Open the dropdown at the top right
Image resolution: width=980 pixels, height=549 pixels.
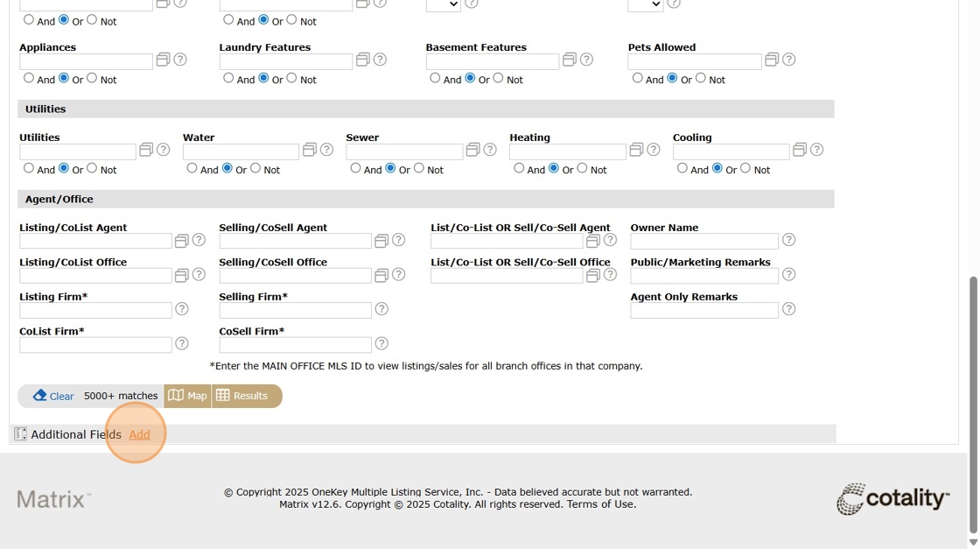click(645, 5)
